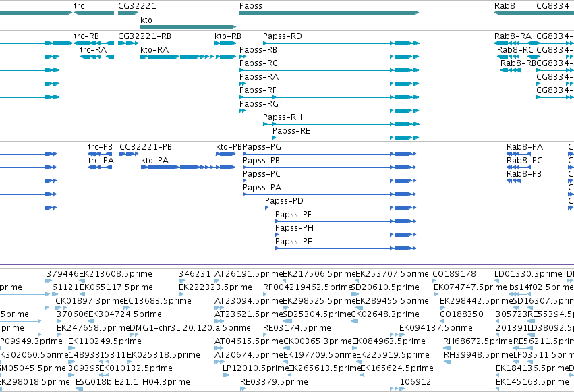Click the Papss-PF protein label

point(293,215)
